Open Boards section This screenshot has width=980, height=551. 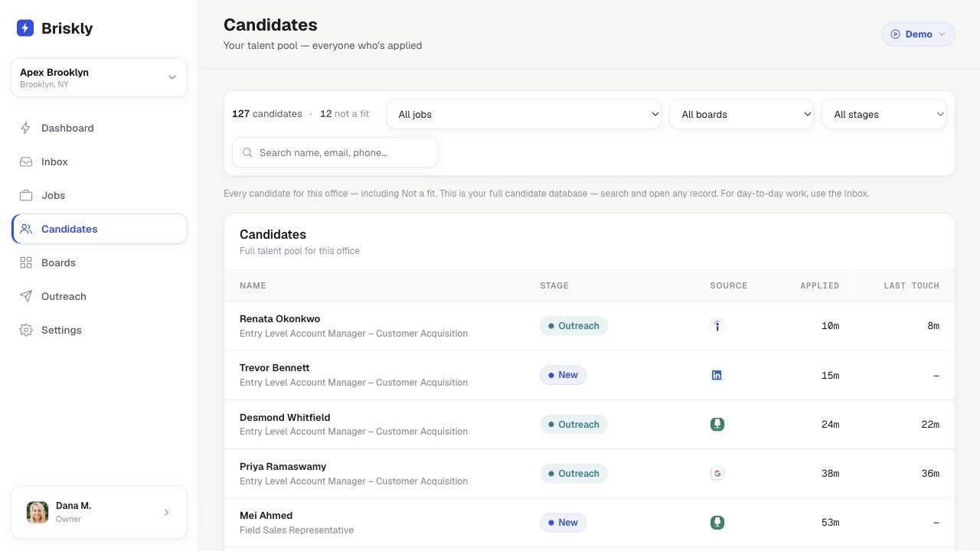(99, 262)
